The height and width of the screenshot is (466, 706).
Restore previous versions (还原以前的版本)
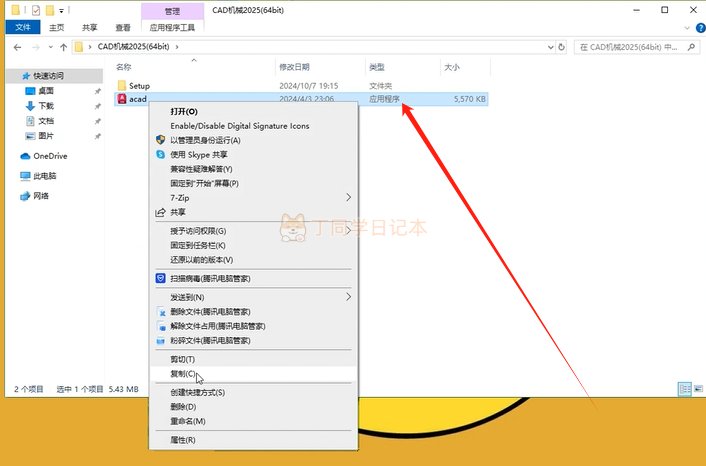click(253, 260)
